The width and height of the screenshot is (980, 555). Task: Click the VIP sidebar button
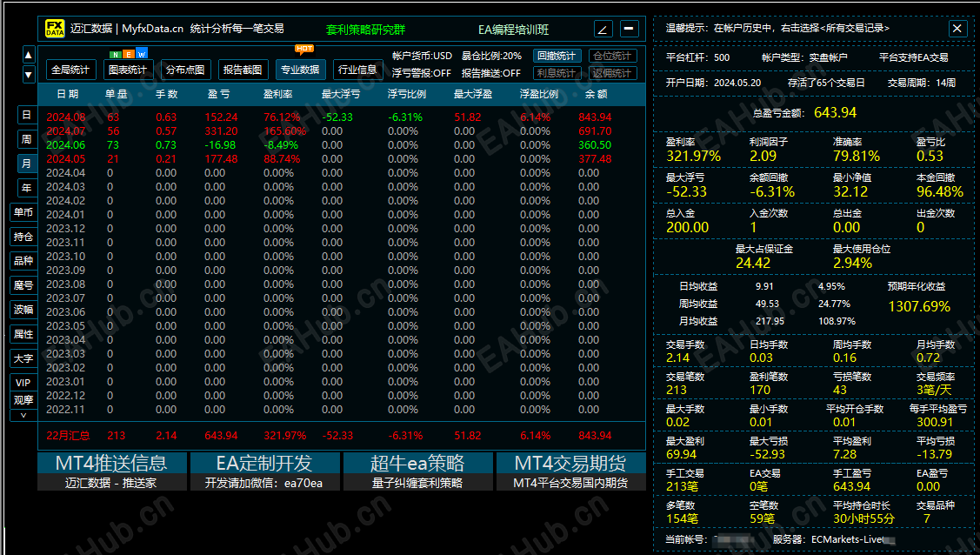pos(23,383)
